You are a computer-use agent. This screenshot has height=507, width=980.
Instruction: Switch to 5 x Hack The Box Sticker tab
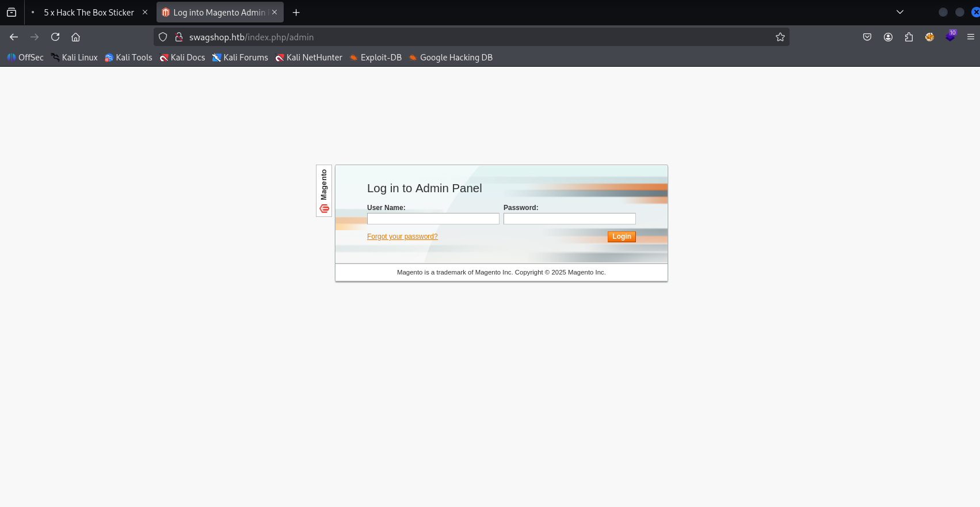(x=89, y=12)
